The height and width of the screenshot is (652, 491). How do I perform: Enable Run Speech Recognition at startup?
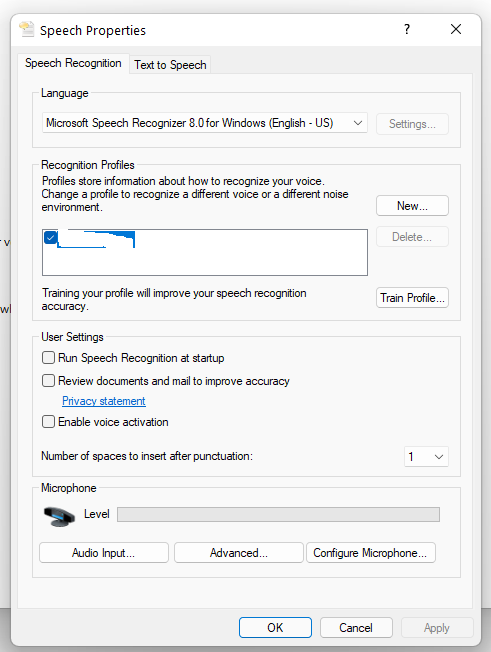click(x=48, y=358)
